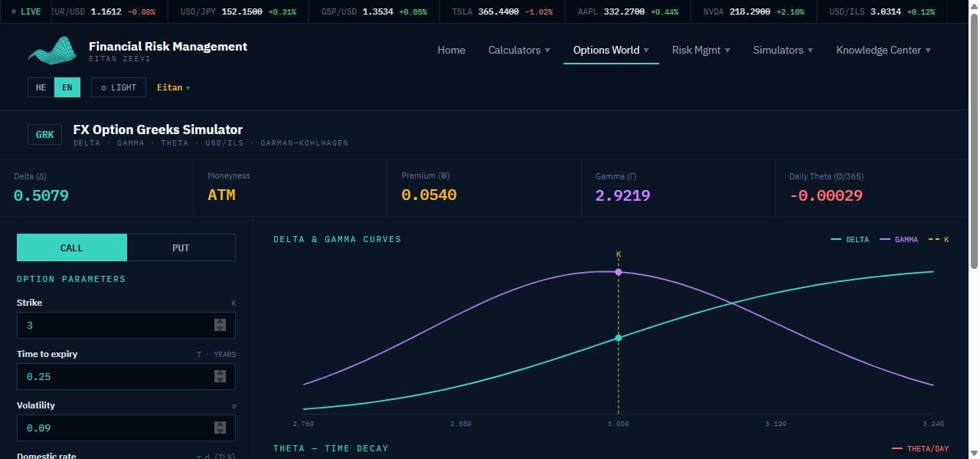Click the GRK badge icon
This screenshot has height=459, width=980.
point(45,135)
